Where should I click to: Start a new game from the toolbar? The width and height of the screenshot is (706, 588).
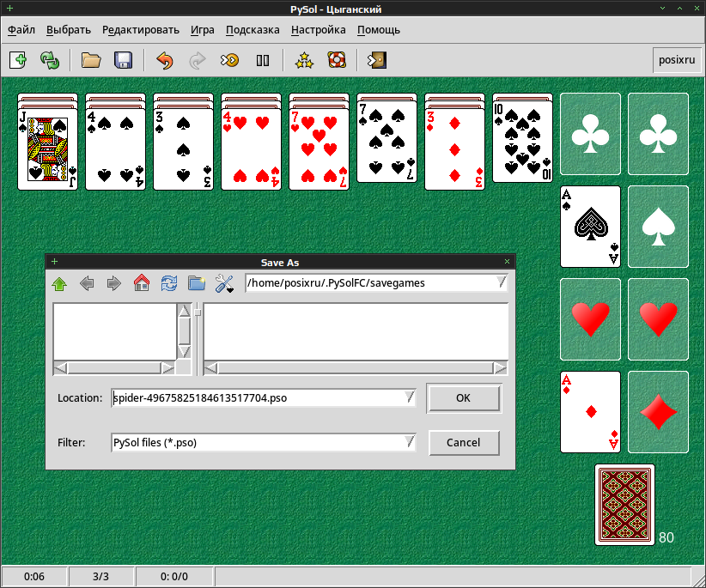point(18,60)
